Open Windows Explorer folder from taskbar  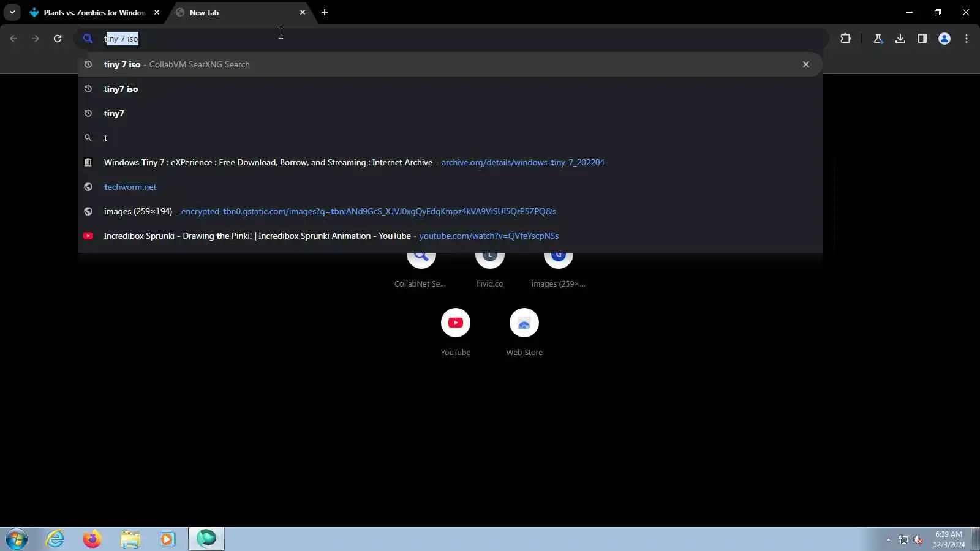[130, 539]
